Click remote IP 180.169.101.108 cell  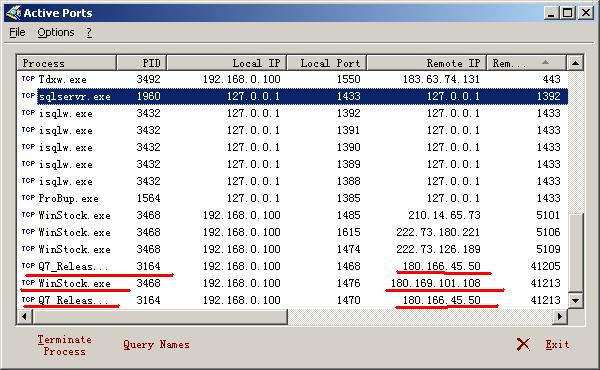(x=435, y=283)
